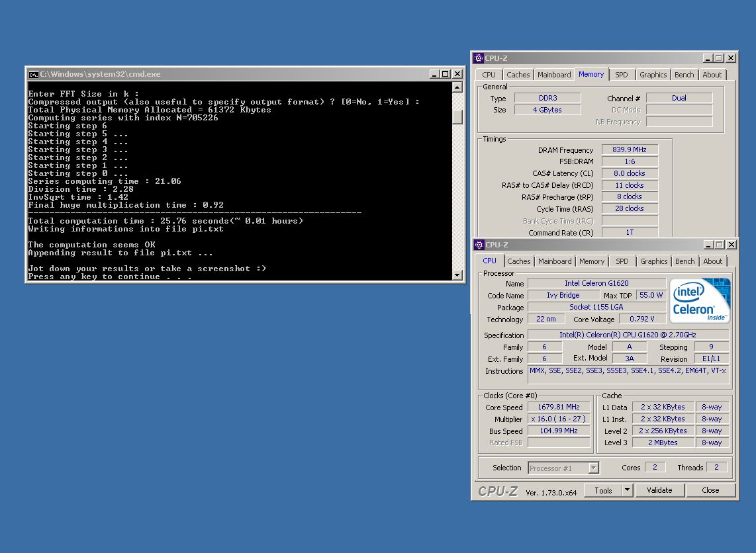This screenshot has height=553, width=756.
Task: Click the Bus Speed value 104.99 MHz
Action: [559, 431]
